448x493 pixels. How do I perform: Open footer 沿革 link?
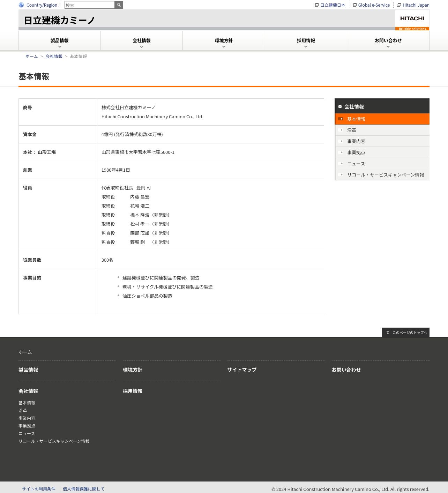point(23,410)
